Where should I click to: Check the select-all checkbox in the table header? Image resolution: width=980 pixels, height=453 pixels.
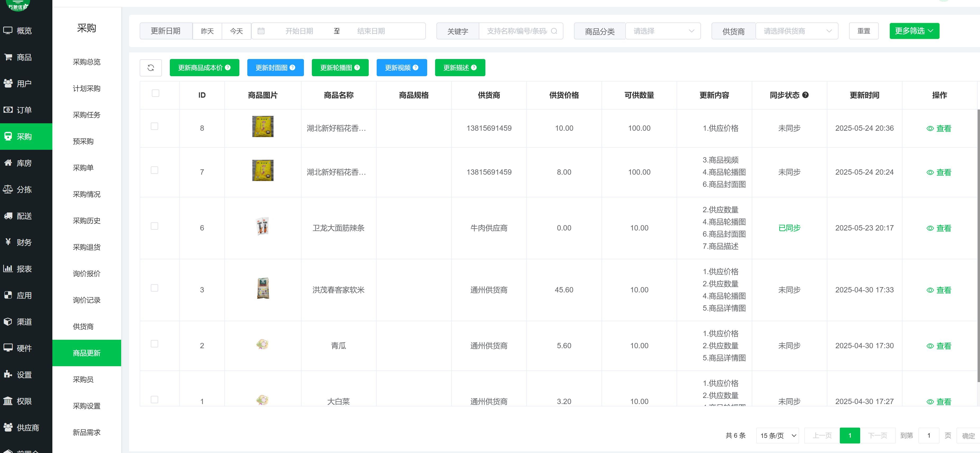pyautogui.click(x=155, y=93)
